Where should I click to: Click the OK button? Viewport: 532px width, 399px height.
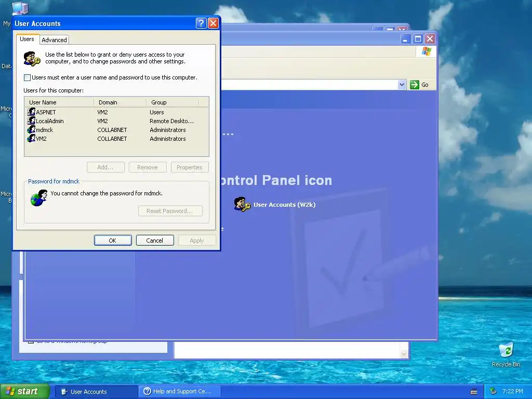click(x=113, y=240)
